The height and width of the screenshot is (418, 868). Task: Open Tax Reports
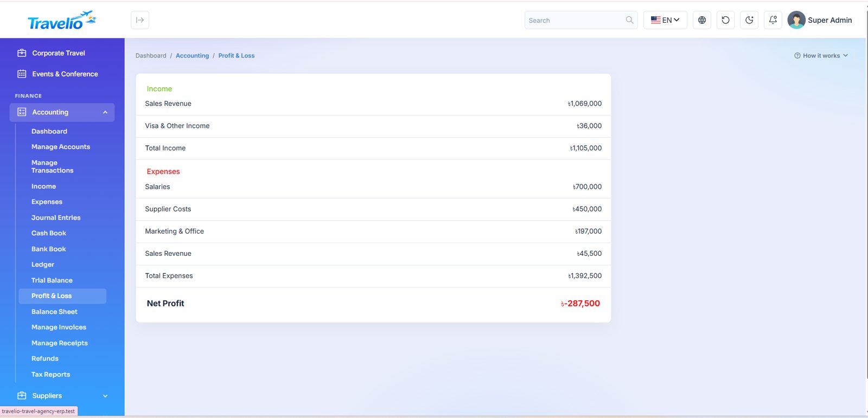[x=50, y=375]
